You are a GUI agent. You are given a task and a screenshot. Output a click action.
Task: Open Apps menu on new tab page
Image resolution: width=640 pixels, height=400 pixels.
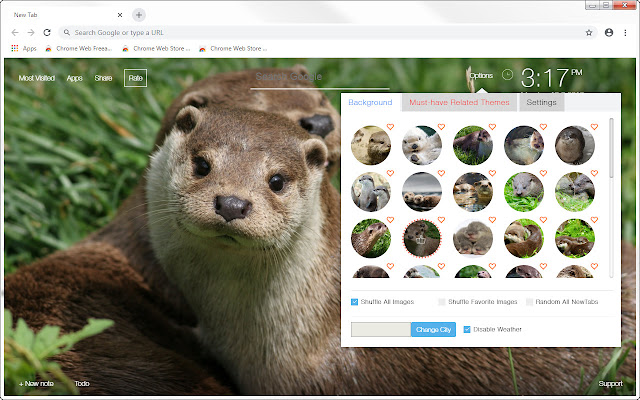tap(74, 78)
